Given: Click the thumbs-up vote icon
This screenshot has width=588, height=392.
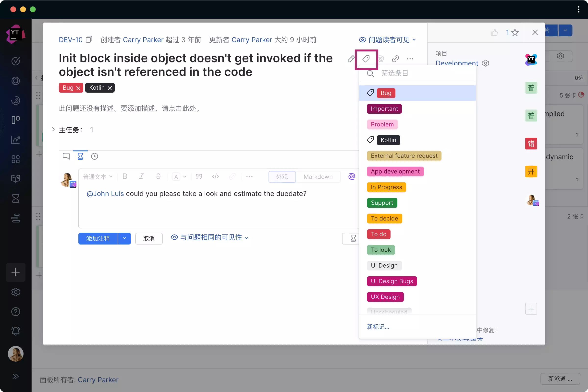Looking at the screenshot, I should (494, 33).
